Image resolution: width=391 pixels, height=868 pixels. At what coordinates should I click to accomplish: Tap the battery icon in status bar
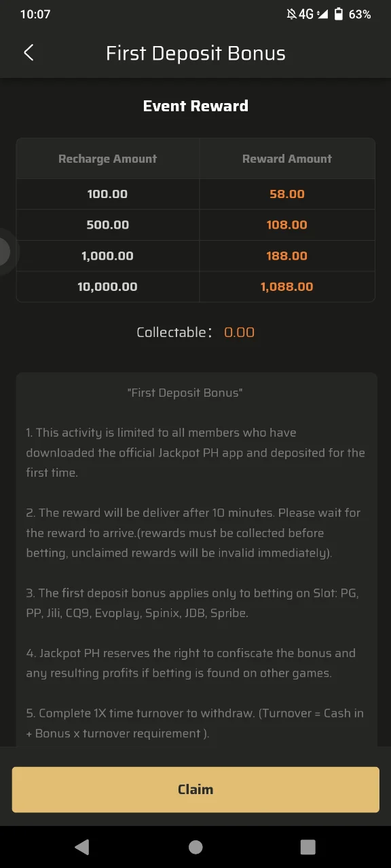[x=339, y=14]
